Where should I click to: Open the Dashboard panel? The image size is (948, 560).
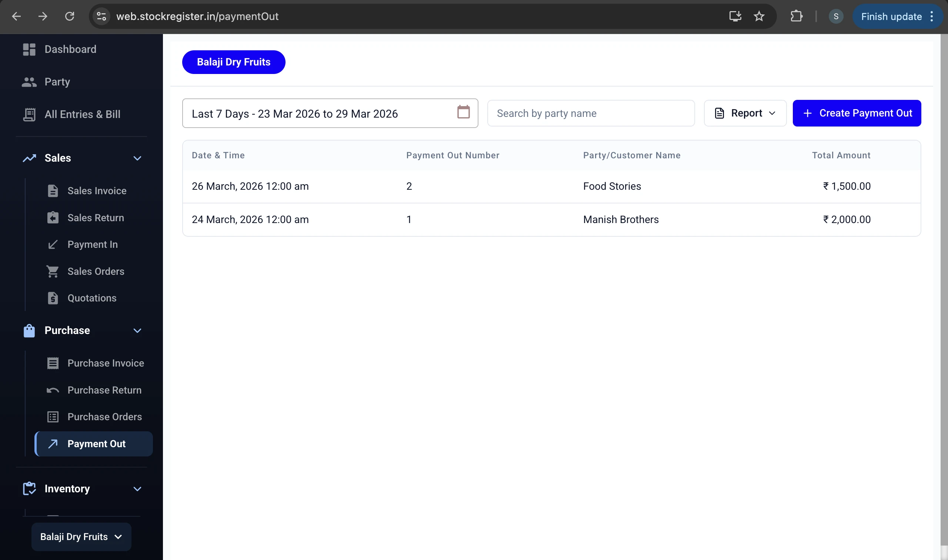(70, 49)
